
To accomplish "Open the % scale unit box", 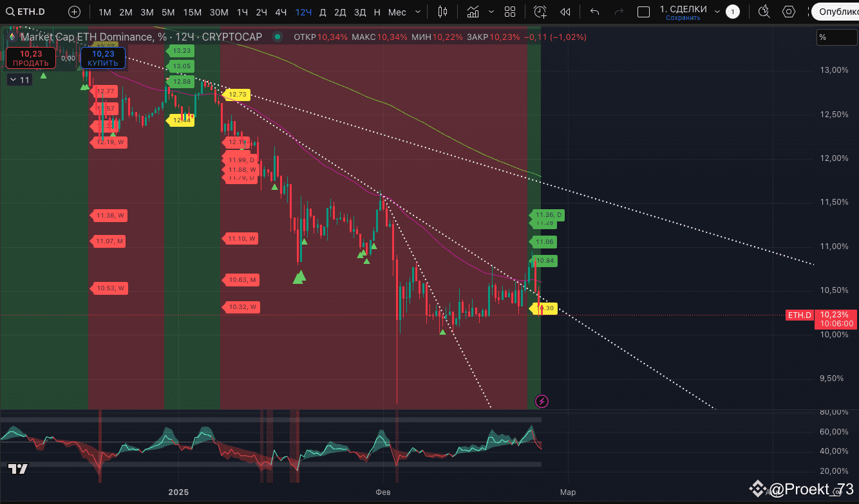I will (836, 37).
